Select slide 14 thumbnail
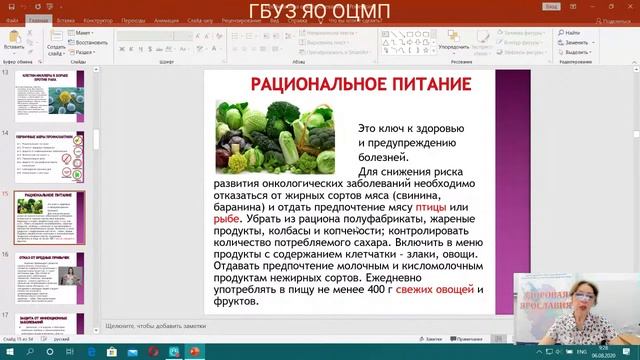Image resolution: width=640 pixels, height=360 pixels. (49, 157)
